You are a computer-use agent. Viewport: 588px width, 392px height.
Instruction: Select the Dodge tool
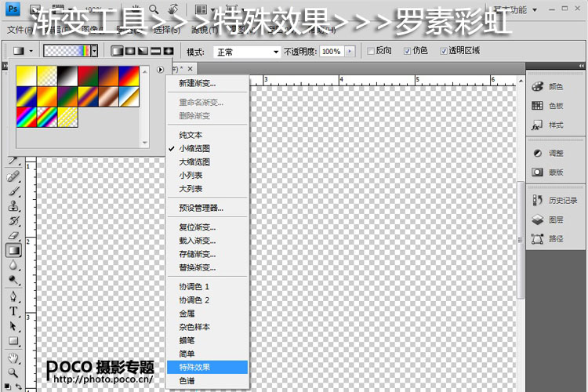tap(13, 280)
